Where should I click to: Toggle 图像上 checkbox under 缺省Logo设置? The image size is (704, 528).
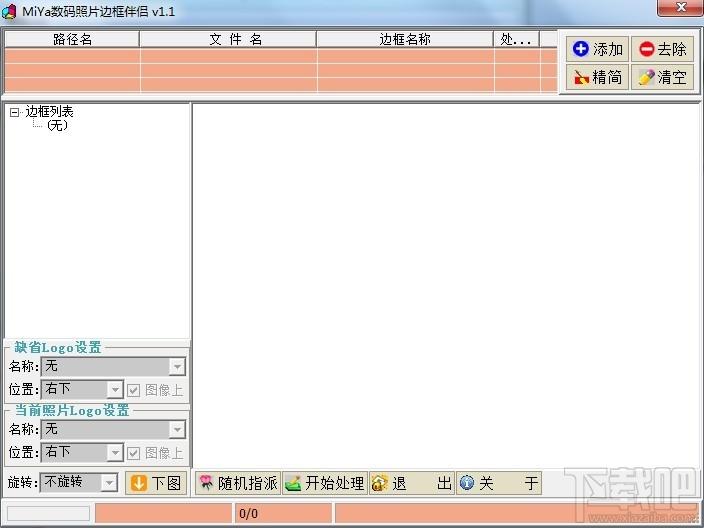click(x=133, y=390)
